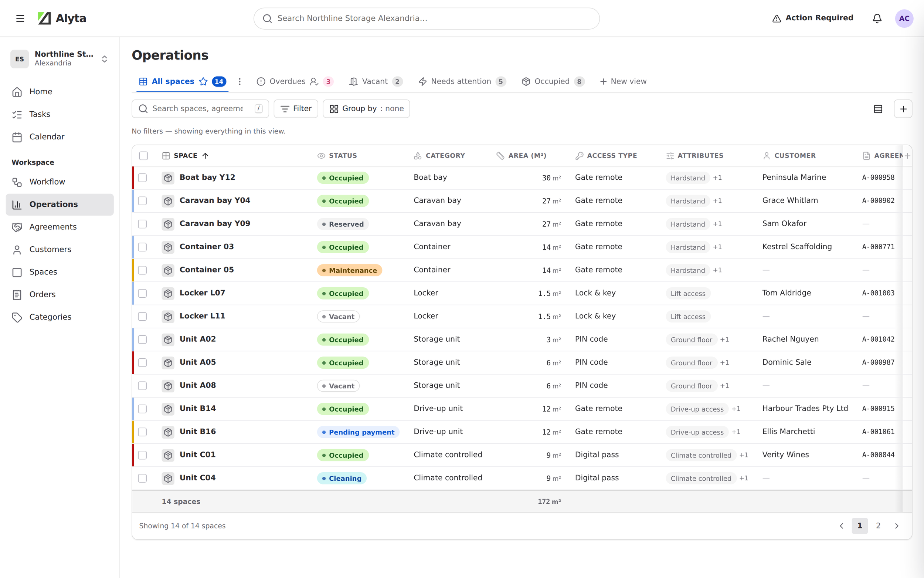The height and width of the screenshot is (578, 924).
Task: Click plus button beside density icon
Action: pos(903,109)
